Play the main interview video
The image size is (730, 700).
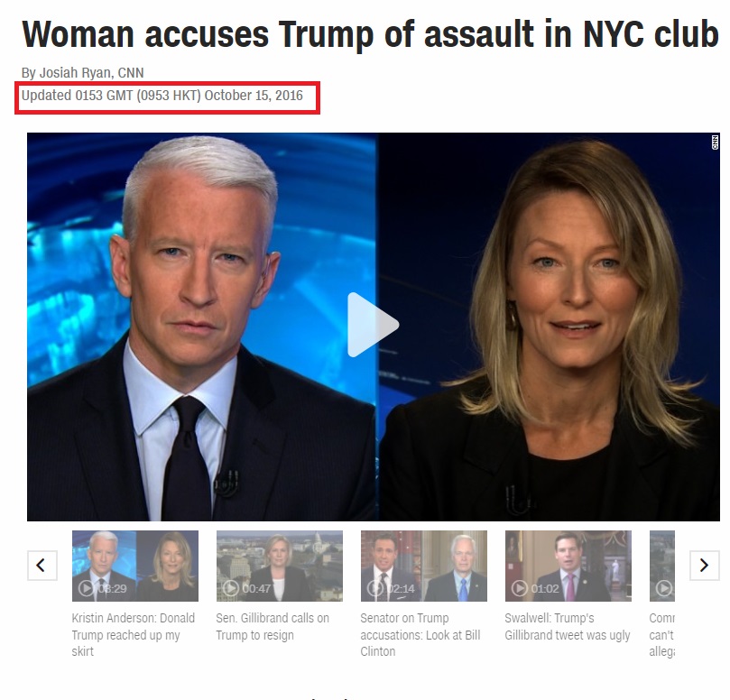coord(373,325)
